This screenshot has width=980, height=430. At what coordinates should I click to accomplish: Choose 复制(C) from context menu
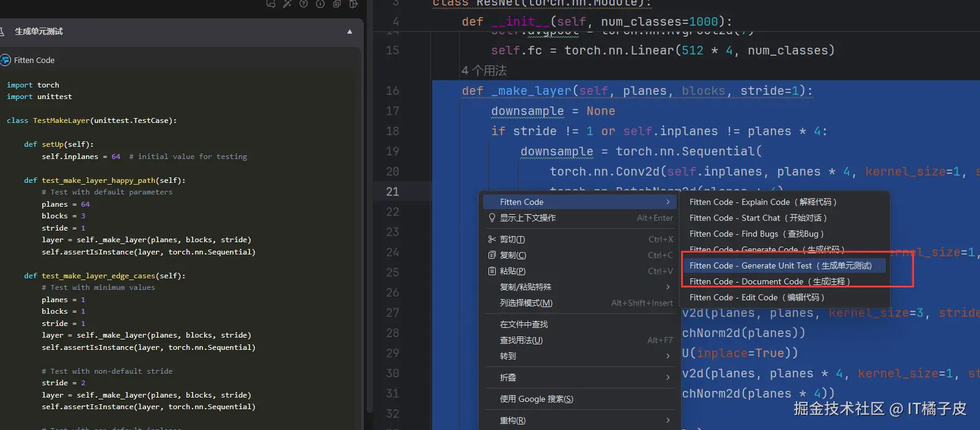click(580, 255)
